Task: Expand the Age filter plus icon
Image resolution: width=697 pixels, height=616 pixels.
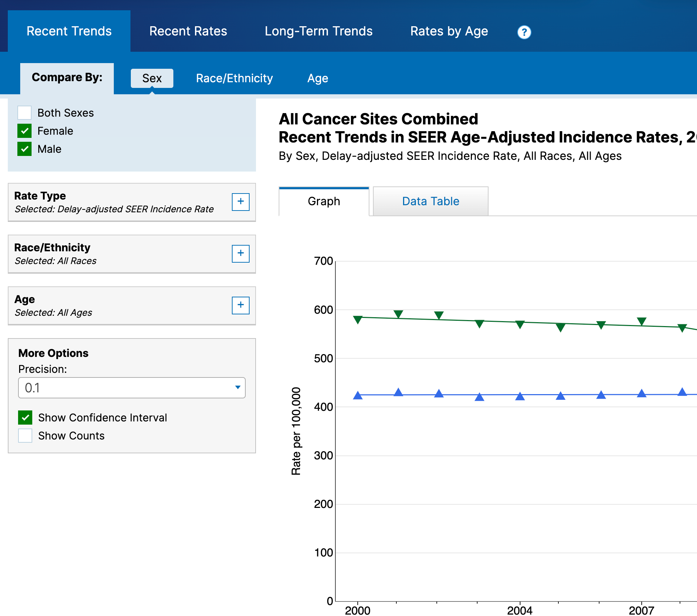Action: pos(240,305)
